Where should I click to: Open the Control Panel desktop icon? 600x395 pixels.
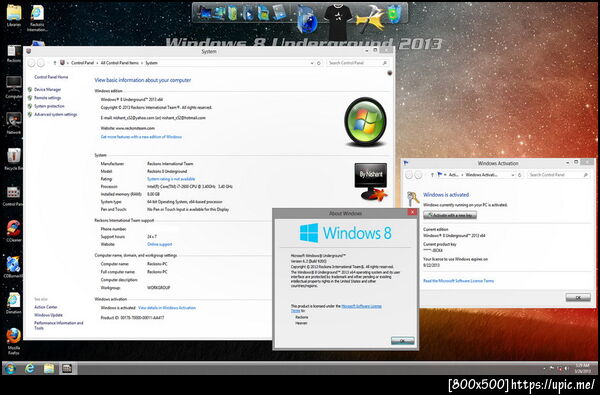[x=13, y=195]
